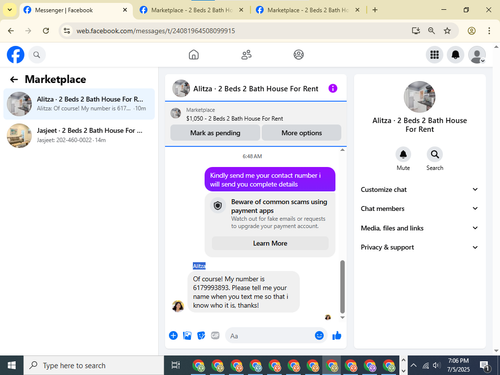Open Alitza conversation in chat list
500x375 pixels.
tap(79, 104)
